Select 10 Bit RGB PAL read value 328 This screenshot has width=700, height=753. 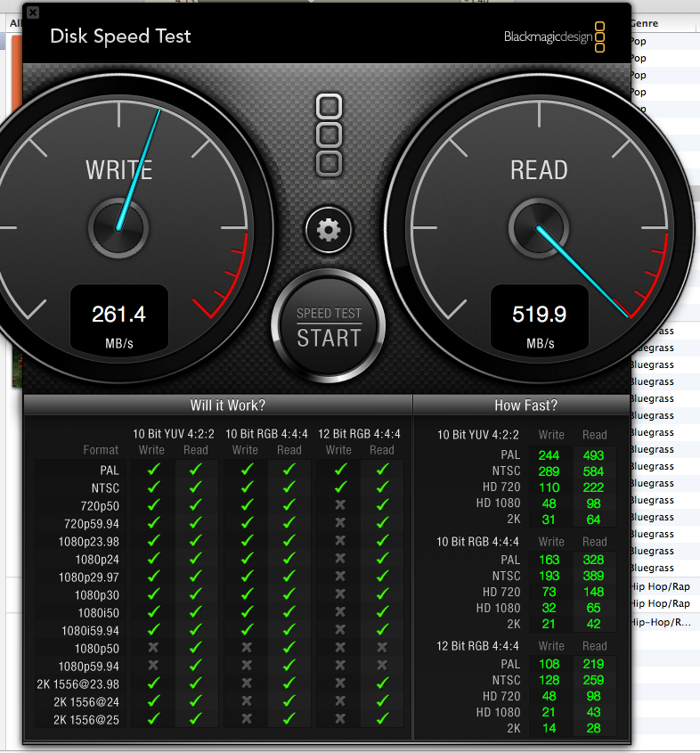(593, 560)
